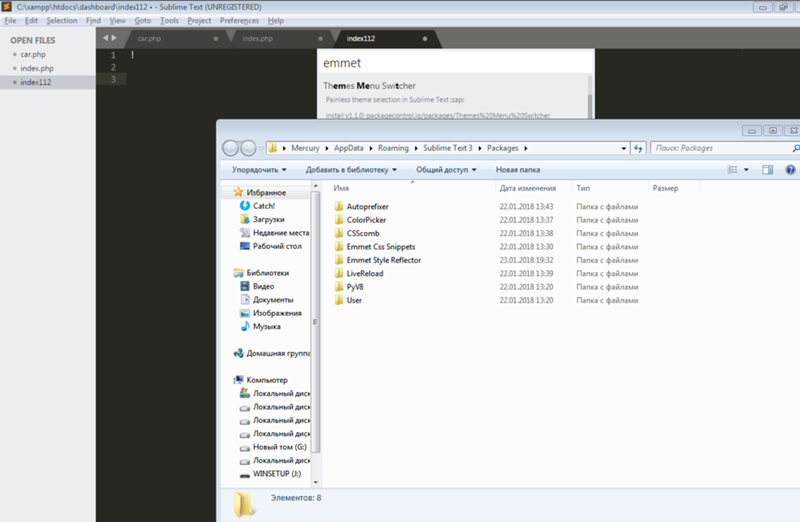The width and height of the screenshot is (800, 522).
Task: Click the Explorer back navigation arrow
Action: pos(231,148)
